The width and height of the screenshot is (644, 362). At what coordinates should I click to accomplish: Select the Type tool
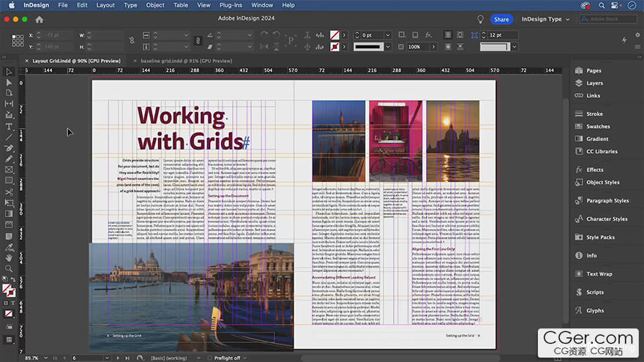tap(9, 127)
